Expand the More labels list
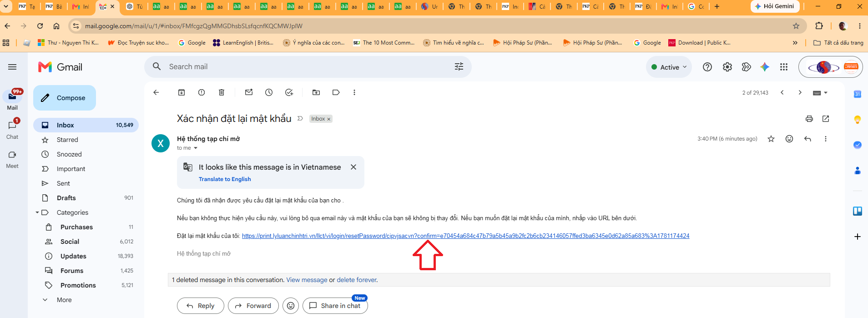 coord(64,300)
